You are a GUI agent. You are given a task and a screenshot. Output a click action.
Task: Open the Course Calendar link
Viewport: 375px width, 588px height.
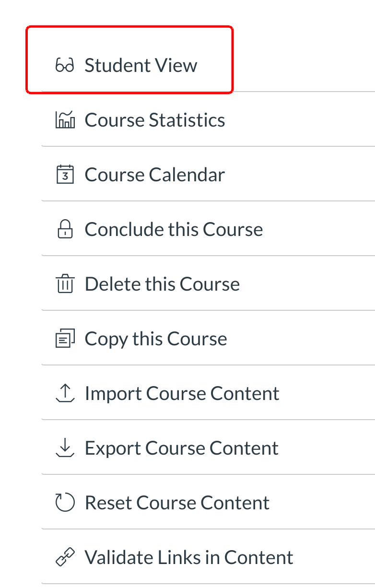point(154,175)
